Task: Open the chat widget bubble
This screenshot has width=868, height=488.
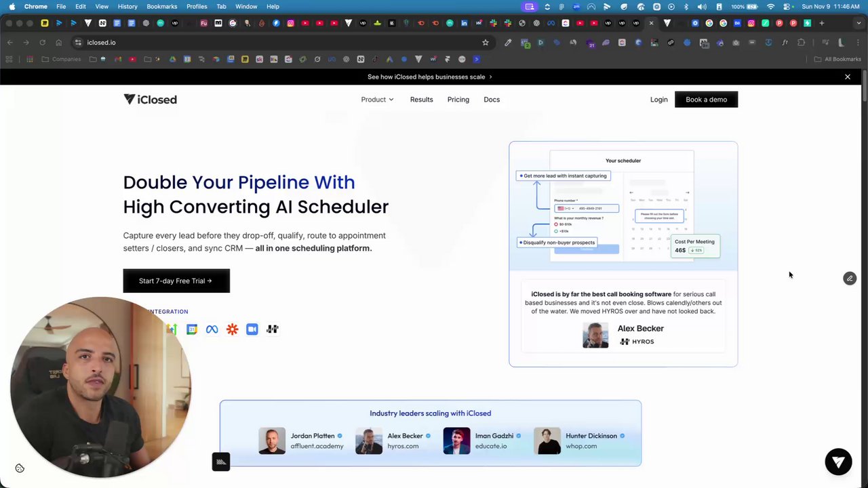Action: [x=838, y=462]
